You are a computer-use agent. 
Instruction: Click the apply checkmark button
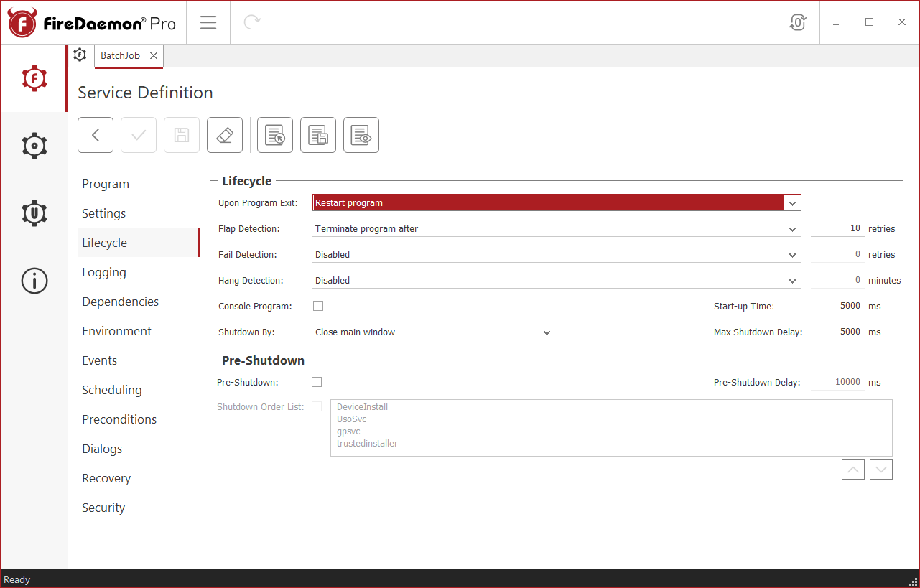(x=139, y=135)
